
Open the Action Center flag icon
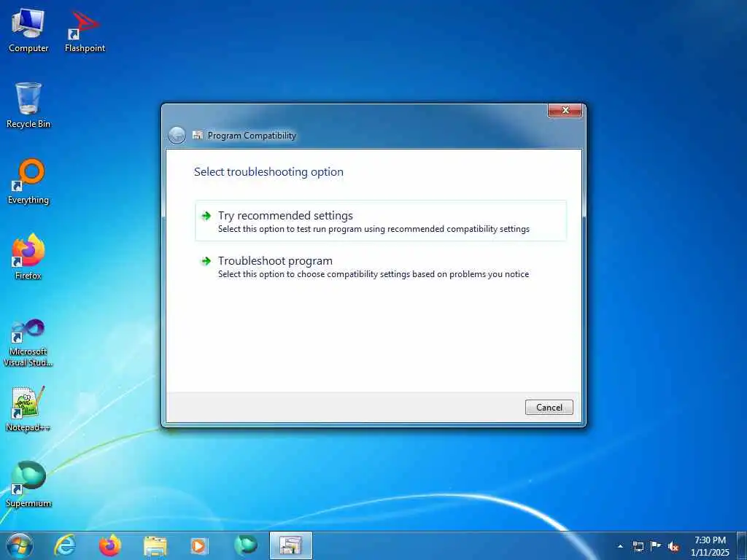click(x=656, y=546)
